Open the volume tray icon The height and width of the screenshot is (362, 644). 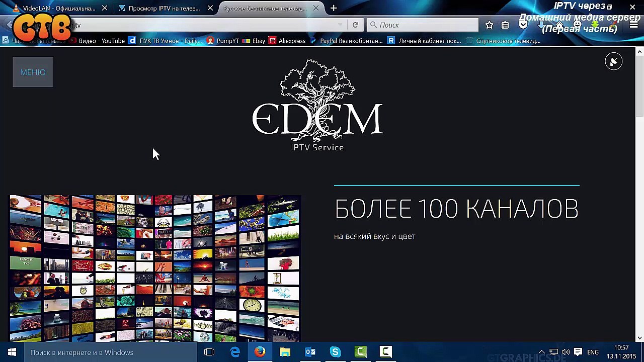pyautogui.click(x=566, y=352)
